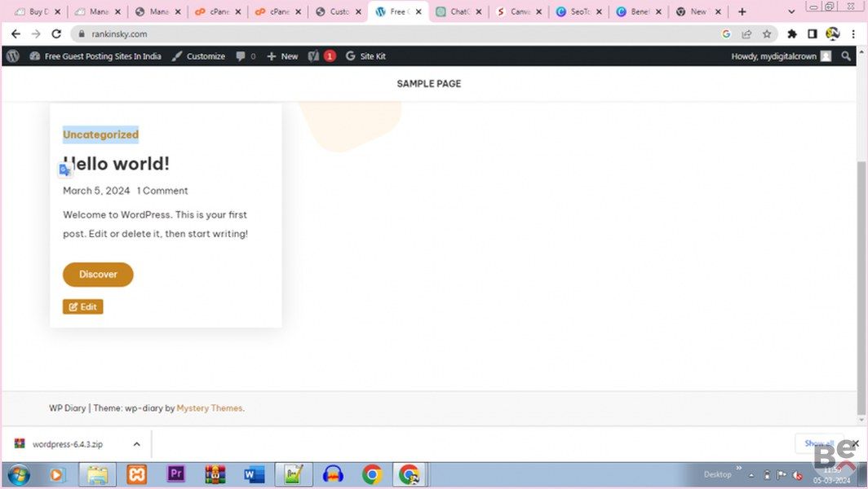Viewport: 868px width, 489px height.
Task: Open the Mystery Themes link
Action: click(x=209, y=408)
